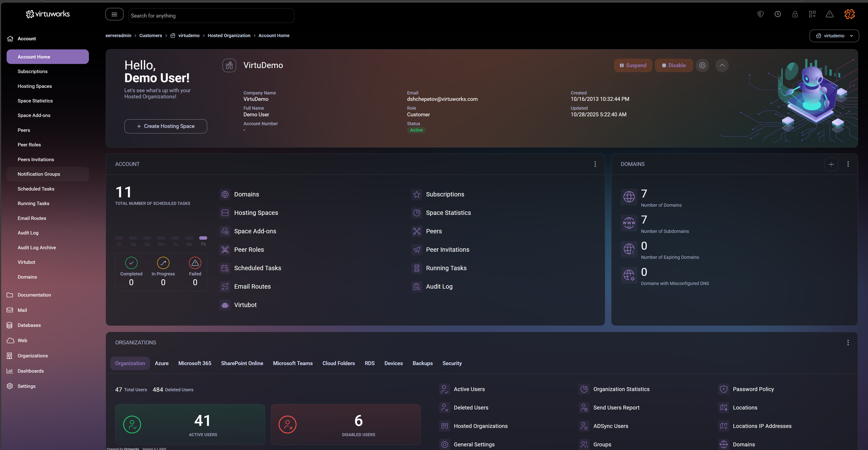Select the SharePoint Online tab

pos(242,363)
